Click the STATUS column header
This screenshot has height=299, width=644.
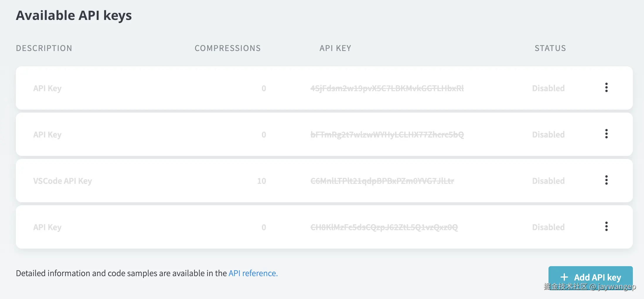tap(550, 48)
